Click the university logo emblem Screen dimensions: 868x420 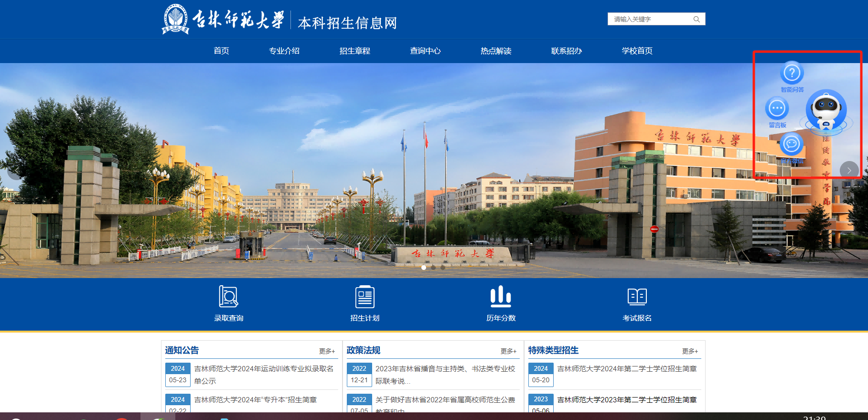point(176,20)
